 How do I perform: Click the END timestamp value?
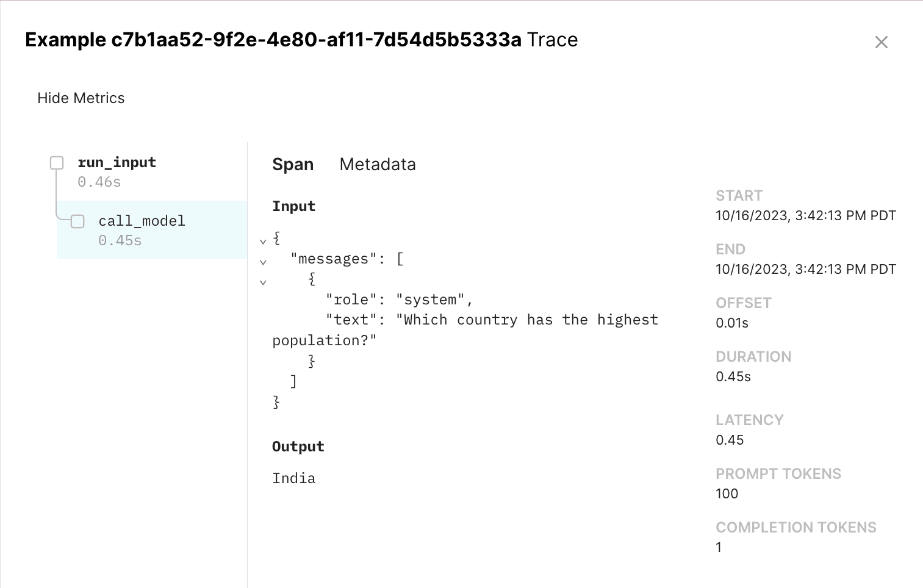pyautogui.click(x=805, y=270)
